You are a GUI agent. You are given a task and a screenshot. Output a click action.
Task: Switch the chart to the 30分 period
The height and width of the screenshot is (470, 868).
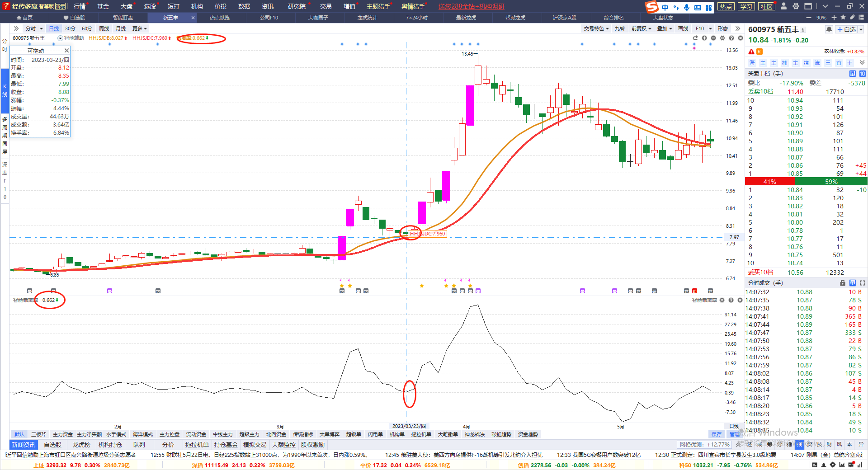tap(70, 28)
